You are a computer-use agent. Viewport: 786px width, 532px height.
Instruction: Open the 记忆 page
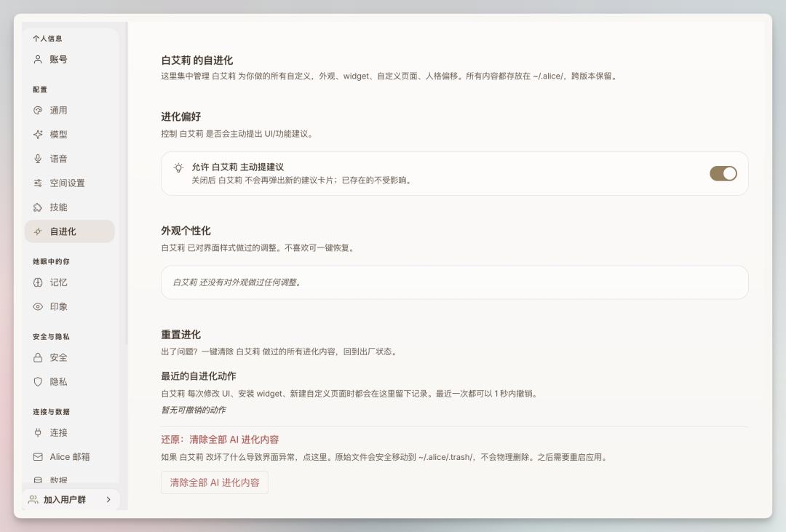pos(70,282)
